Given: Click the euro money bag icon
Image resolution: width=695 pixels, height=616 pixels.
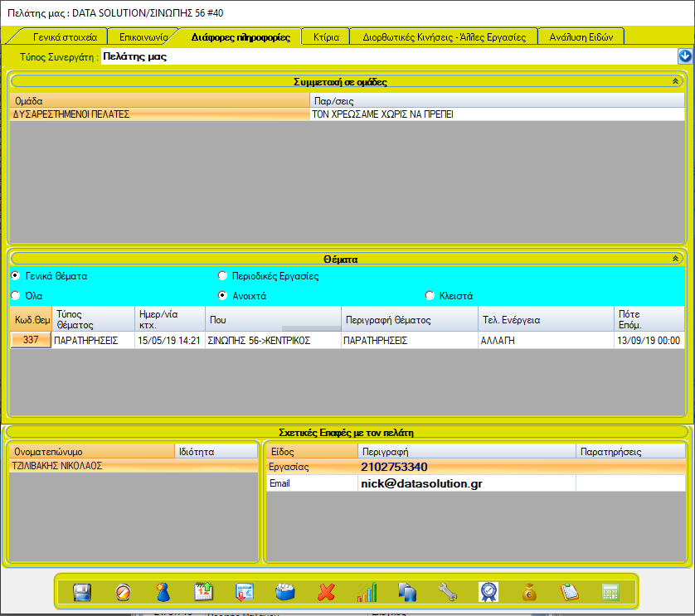Looking at the screenshot, I should [529, 592].
